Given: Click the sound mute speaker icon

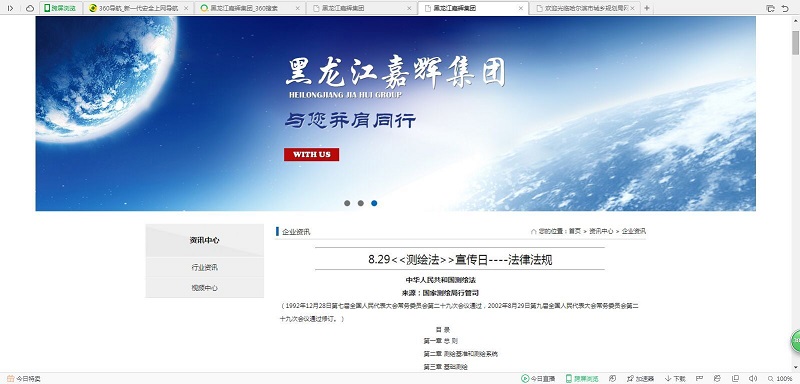Looking at the screenshot, I should coord(753,378).
